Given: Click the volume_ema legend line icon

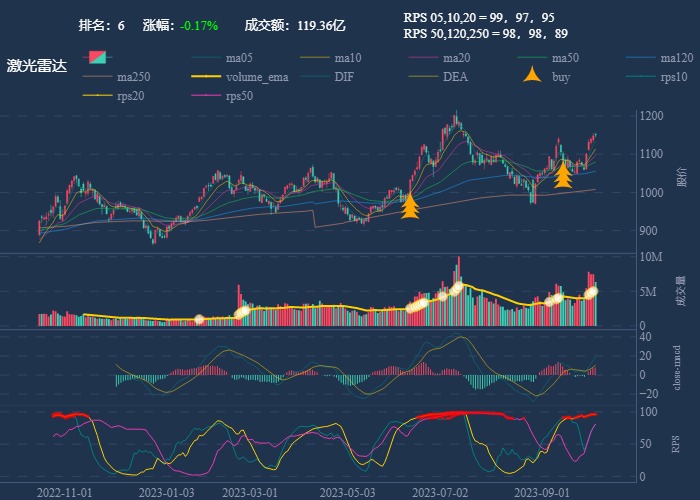Looking at the screenshot, I should click(207, 77).
